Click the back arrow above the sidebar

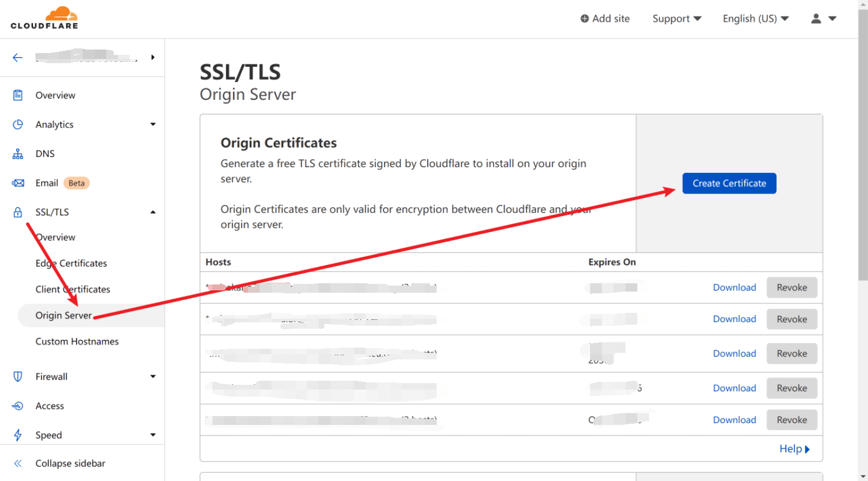(x=18, y=57)
